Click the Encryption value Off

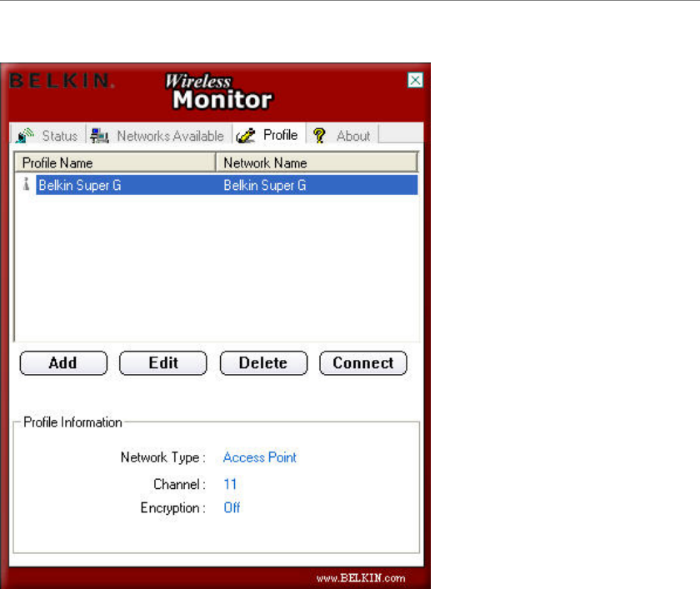pos(232,508)
